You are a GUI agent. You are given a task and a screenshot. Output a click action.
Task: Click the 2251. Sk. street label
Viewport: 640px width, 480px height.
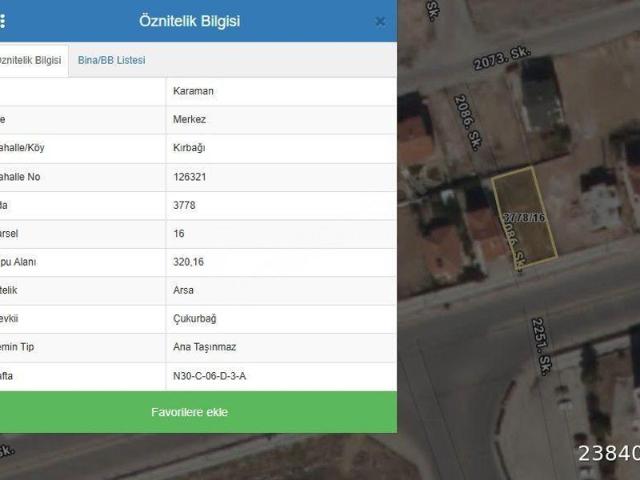[x=542, y=346]
